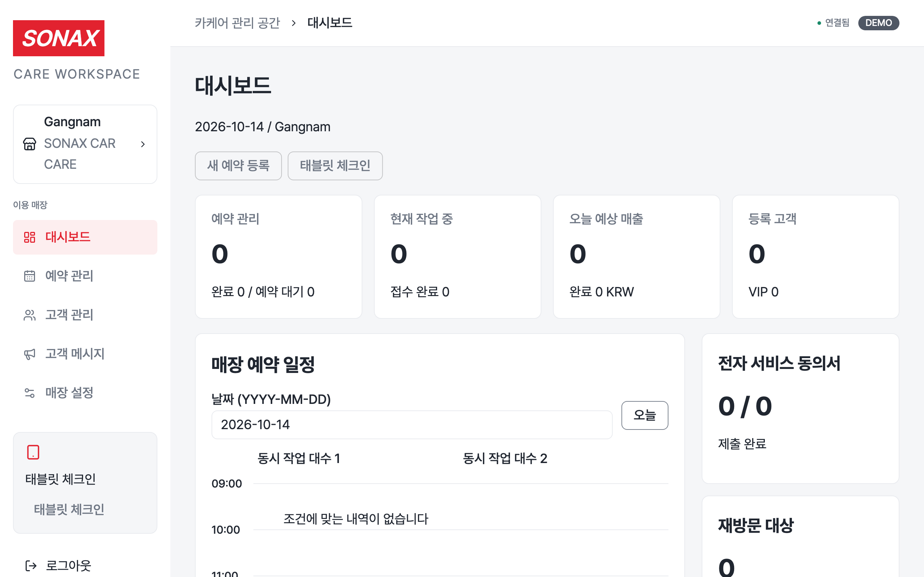The height and width of the screenshot is (577, 924).
Task: Click the sliders icon for 매장 설정
Action: coord(29,393)
